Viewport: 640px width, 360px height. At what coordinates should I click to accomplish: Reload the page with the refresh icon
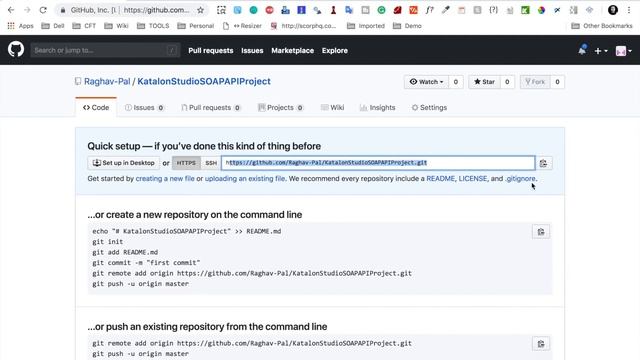[43, 10]
